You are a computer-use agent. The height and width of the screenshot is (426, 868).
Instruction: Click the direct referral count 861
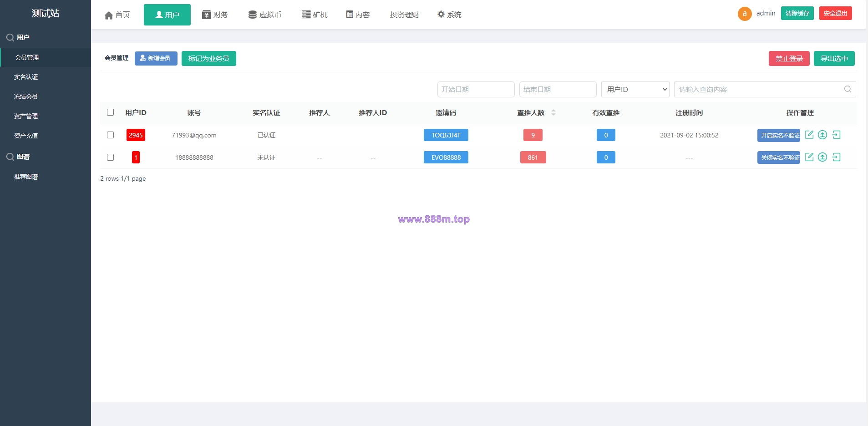tap(533, 157)
